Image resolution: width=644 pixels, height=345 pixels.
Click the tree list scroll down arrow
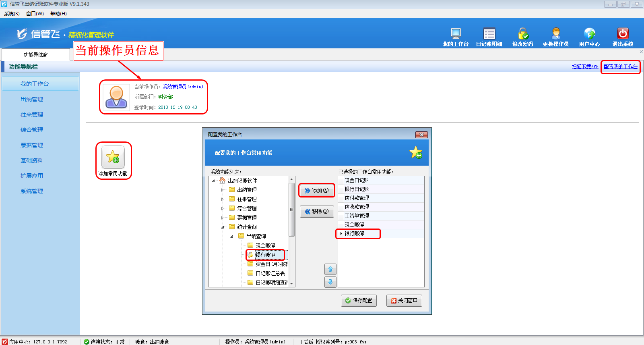coord(291,283)
